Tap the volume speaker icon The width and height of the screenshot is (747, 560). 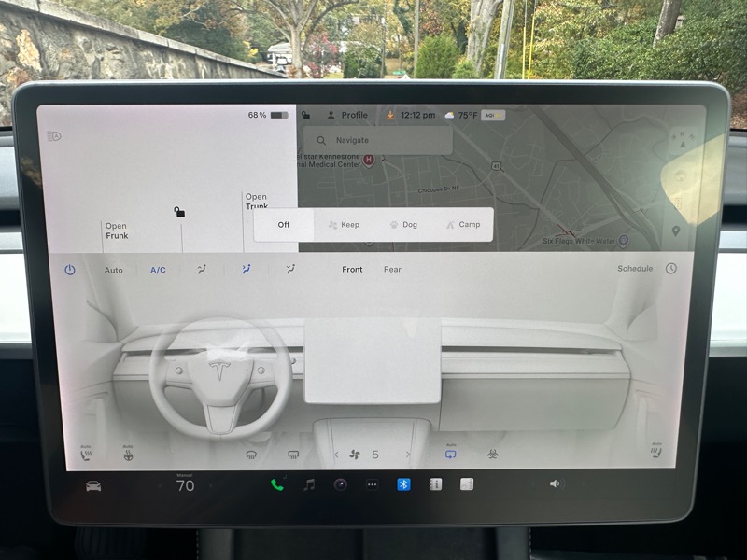pos(556,483)
